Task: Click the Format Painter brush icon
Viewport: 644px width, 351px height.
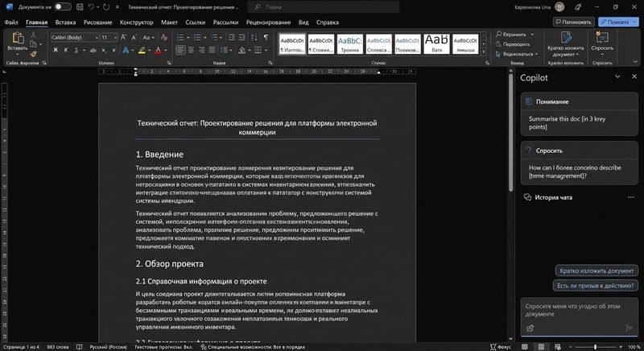Action: 33,54
